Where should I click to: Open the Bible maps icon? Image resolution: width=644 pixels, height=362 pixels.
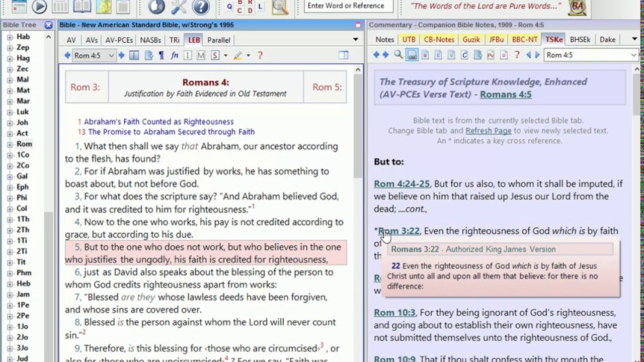[104, 7]
